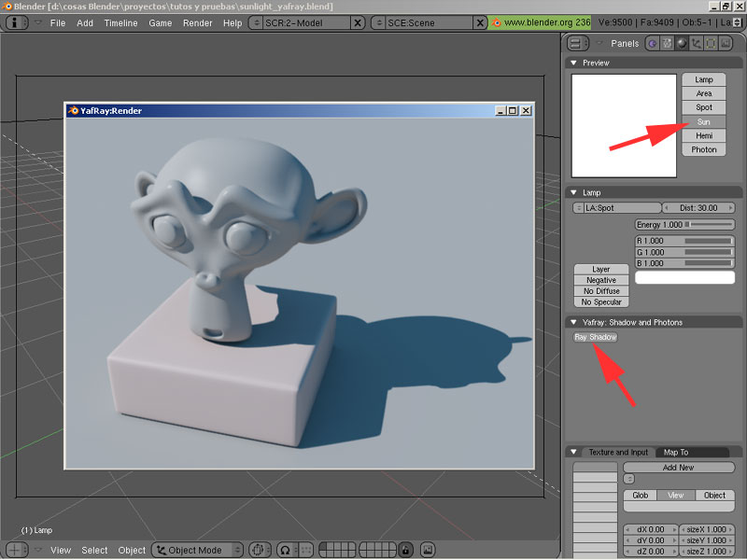This screenshot has width=747, height=560.
Task: Open the 3D view Select menu
Action: (94, 550)
